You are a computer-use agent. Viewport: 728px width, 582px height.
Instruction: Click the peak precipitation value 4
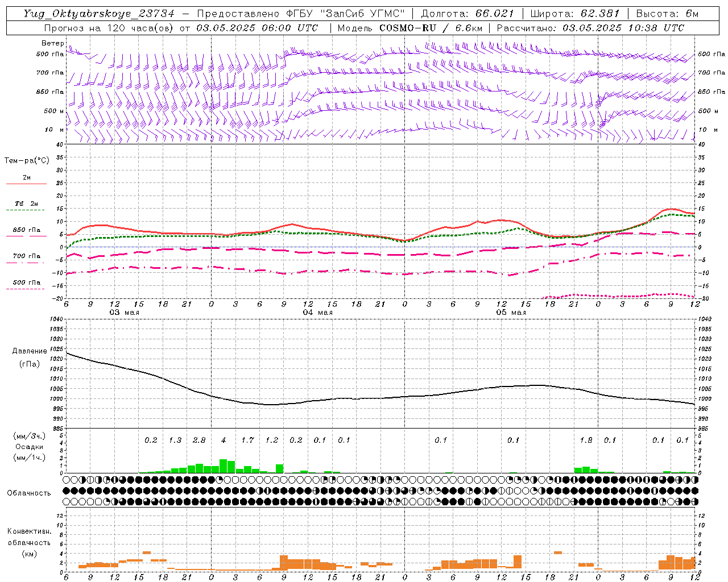click(224, 440)
